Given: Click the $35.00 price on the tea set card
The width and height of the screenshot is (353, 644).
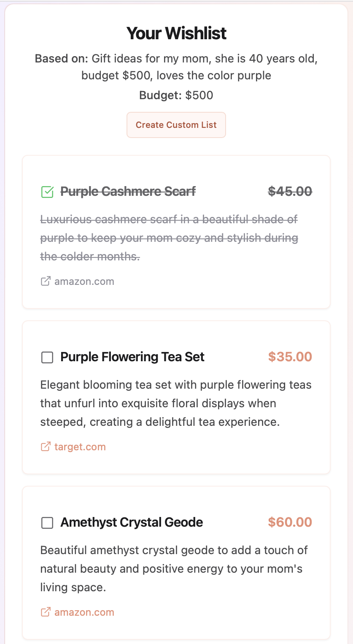Looking at the screenshot, I should click(x=290, y=357).
